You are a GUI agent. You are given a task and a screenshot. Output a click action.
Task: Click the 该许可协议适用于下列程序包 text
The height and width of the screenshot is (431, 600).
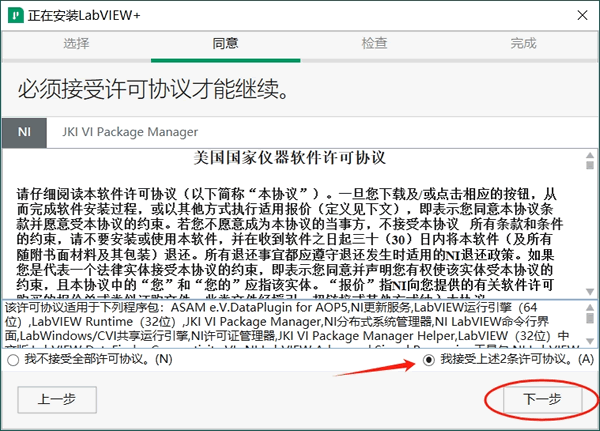coord(86,307)
